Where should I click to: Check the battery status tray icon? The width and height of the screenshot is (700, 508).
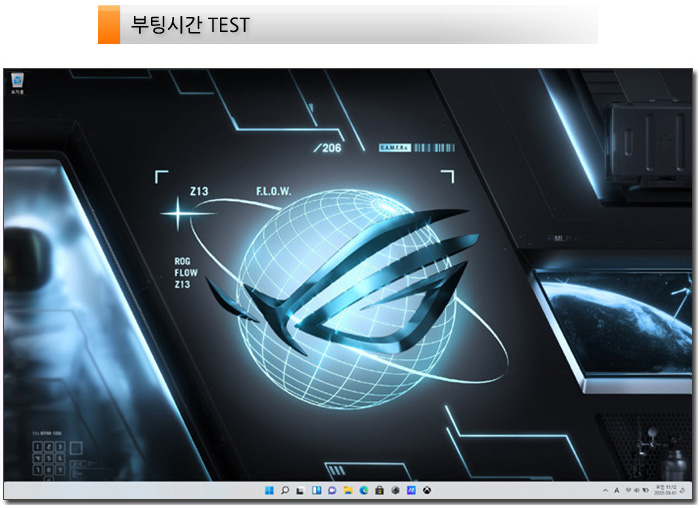click(x=646, y=491)
